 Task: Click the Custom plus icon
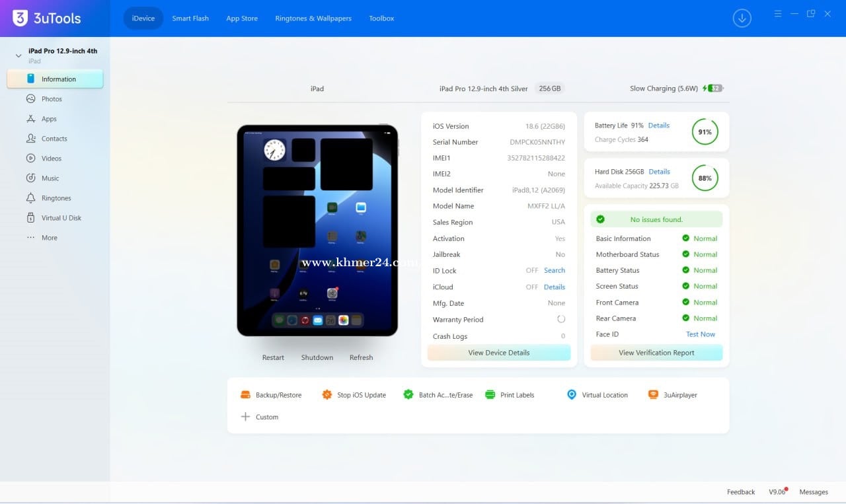[245, 417]
